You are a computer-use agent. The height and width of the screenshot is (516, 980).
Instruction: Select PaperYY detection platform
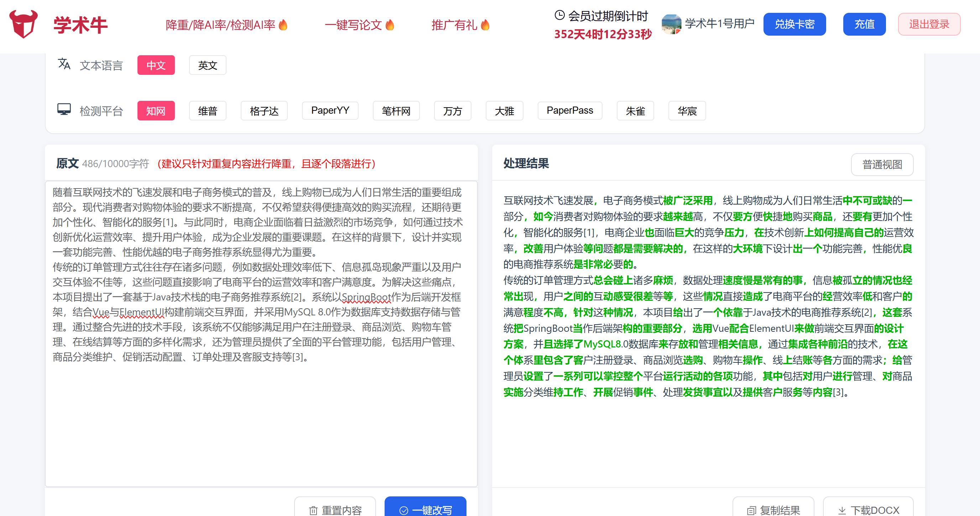(330, 110)
